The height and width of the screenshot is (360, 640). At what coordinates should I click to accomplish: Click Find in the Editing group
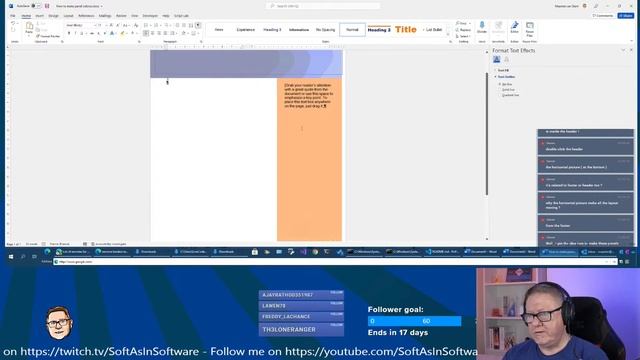pos(462,24)
